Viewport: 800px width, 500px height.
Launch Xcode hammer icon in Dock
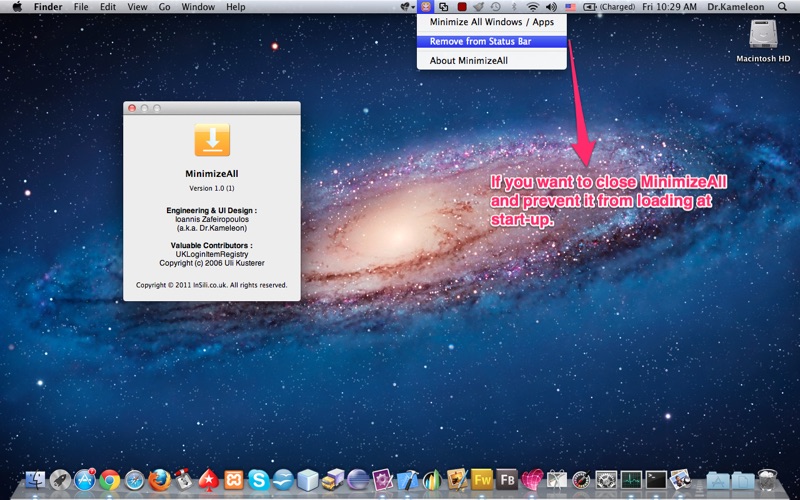(408, 480)
